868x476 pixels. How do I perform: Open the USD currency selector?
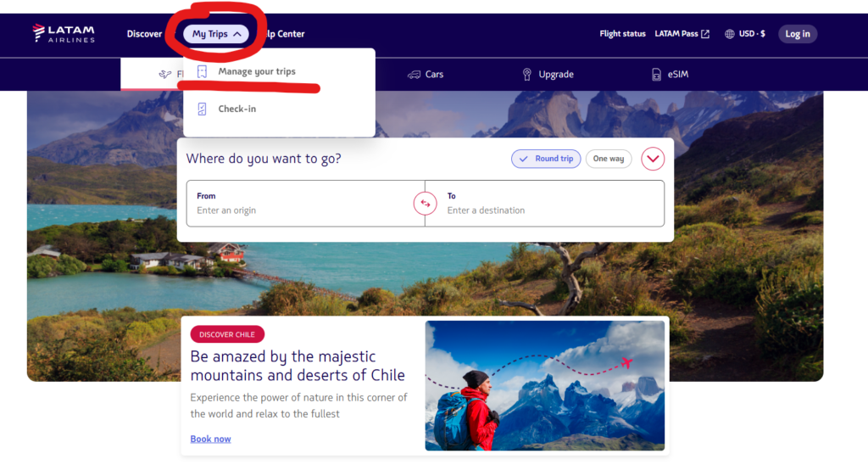click(x=751, y=34)
